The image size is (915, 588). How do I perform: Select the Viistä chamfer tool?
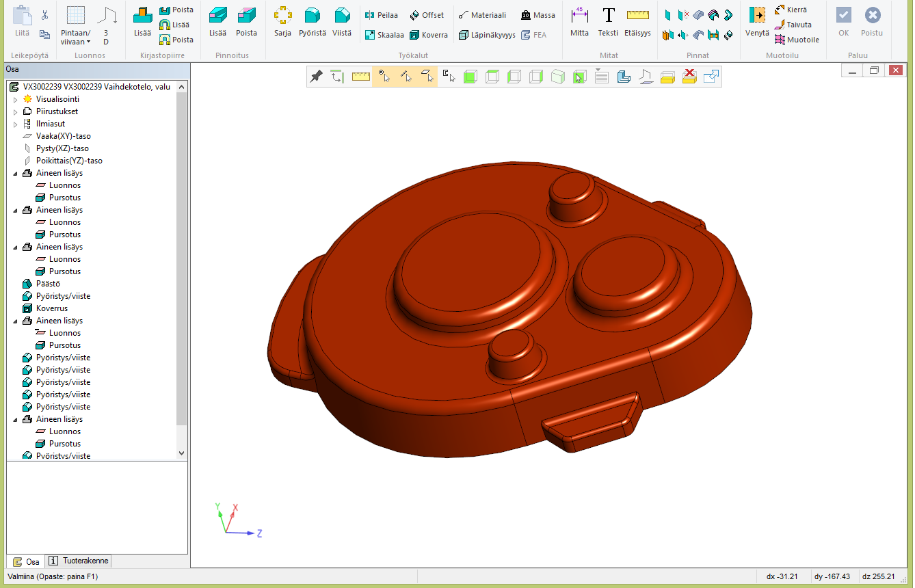[342, 21]
